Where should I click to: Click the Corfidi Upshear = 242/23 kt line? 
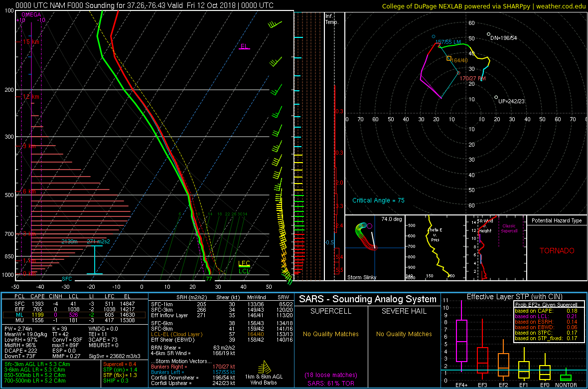[192, 383]
